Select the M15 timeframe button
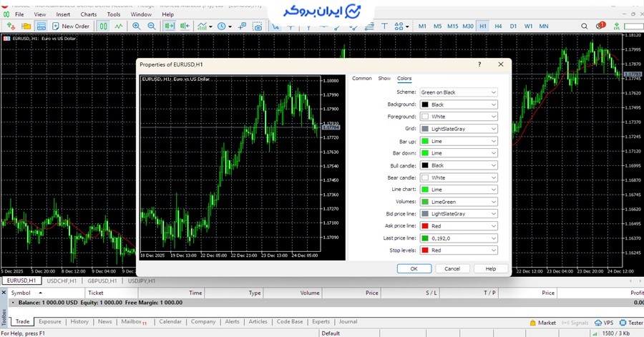The width and height of the screenshot is (644, 337). 452,26
